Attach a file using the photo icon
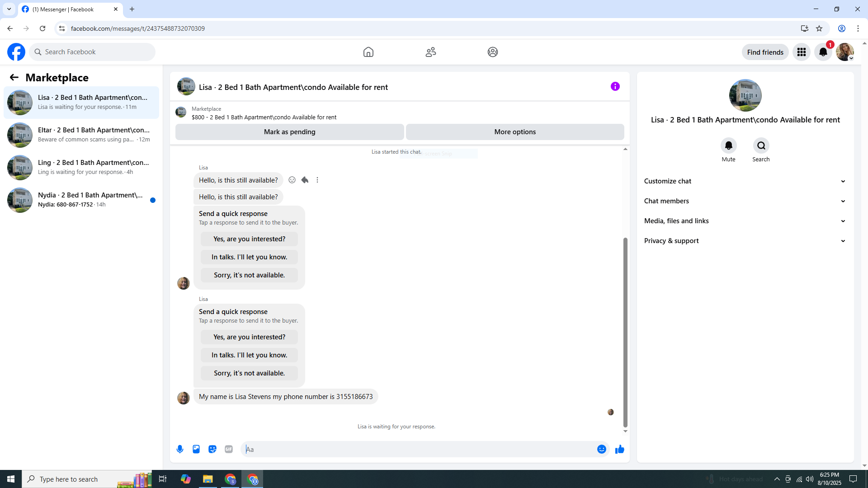868x488 pixels. coord(196,449)
